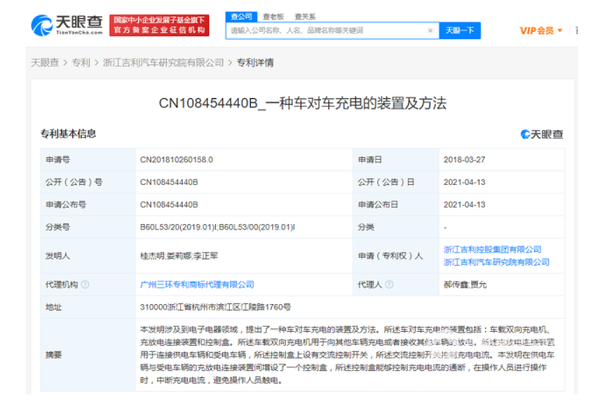The image size is (600, 400).
Task: Clear the search box with X icon
Action: tap(430, 31)
